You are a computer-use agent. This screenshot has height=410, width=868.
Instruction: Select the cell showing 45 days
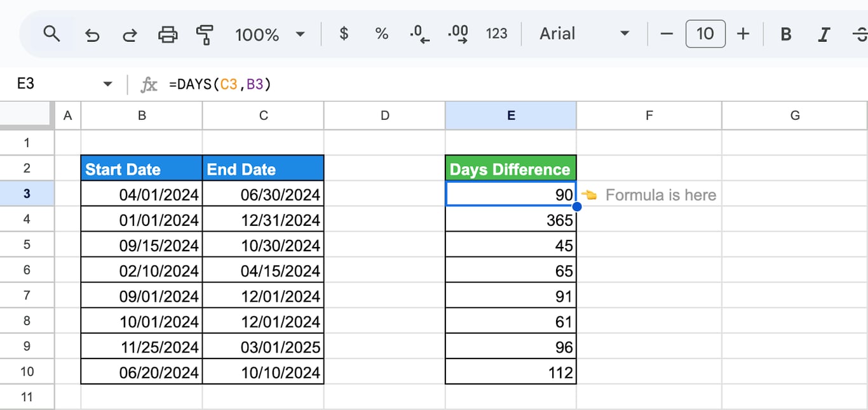tap(511, 245)
